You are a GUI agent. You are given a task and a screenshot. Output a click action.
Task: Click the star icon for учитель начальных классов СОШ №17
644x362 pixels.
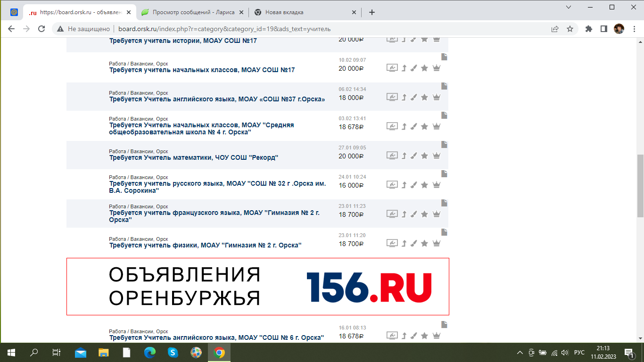(x=424, y=68)
